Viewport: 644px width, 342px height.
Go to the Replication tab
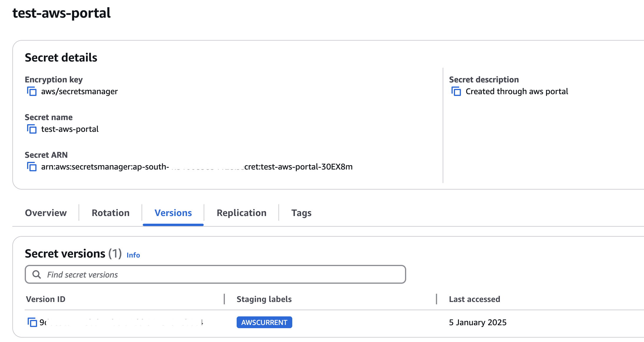pyautogui.click(x=241, y=213)
